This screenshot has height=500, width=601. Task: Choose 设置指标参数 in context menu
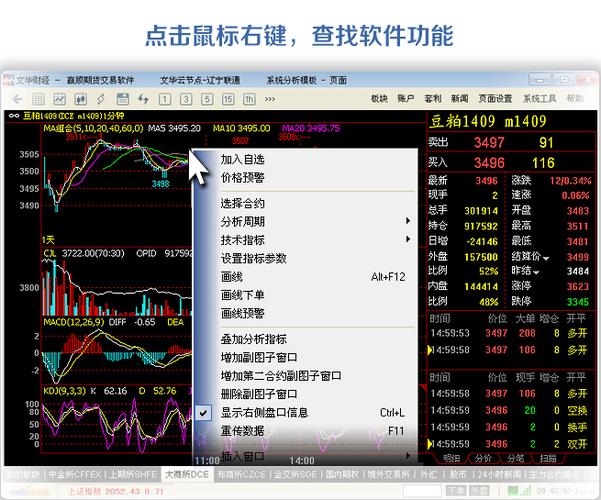254,258
